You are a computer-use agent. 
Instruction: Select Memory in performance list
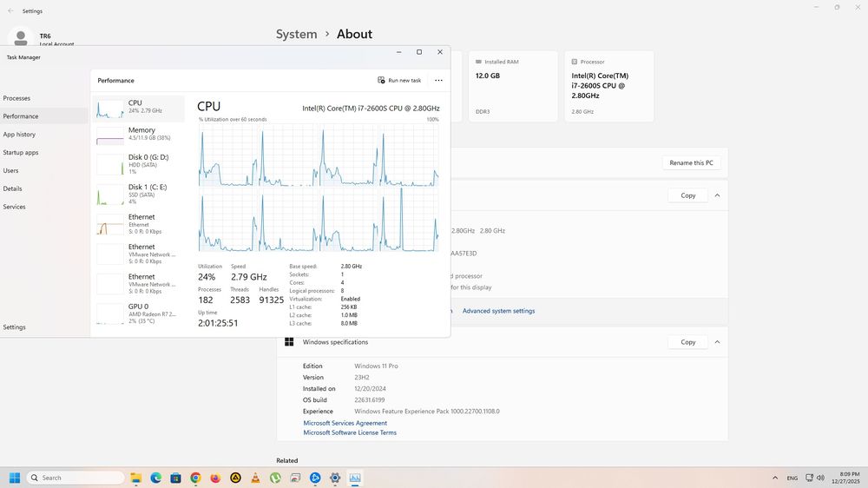(x=138, y=135)
